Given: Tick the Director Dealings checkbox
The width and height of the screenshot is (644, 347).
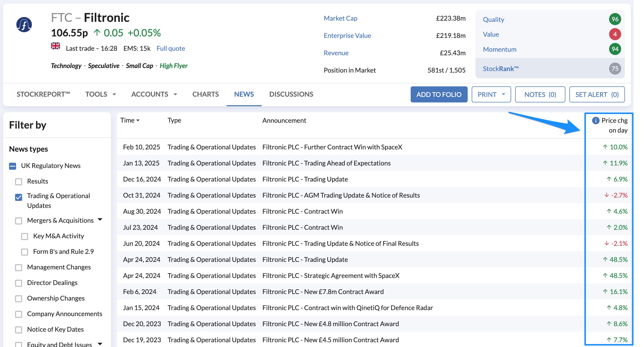Looking at the screenshot, I should click(x=19, y=283).
